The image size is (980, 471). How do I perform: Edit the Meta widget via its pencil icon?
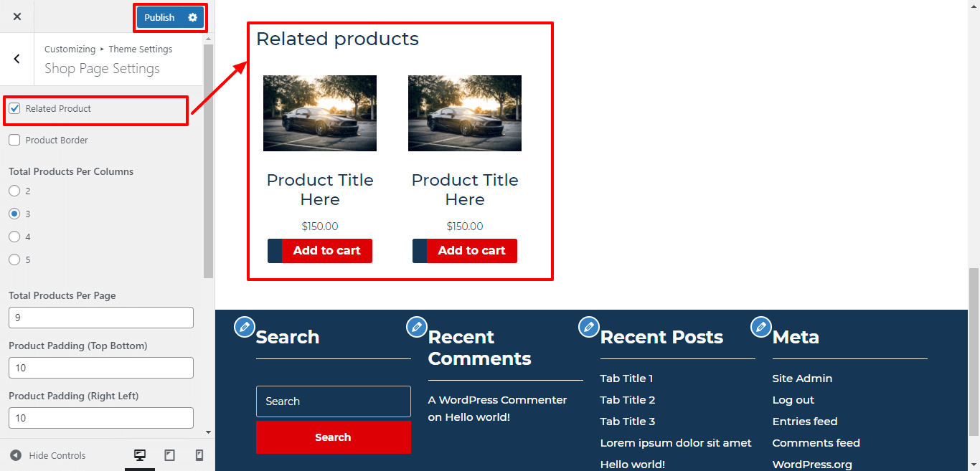pyautogui.click(x=760, y=326)
